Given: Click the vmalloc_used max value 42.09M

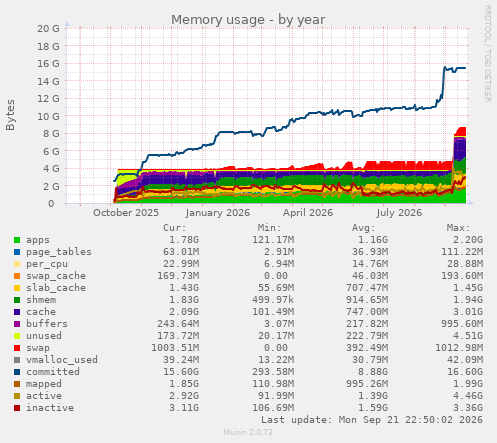Looking at the screenshot, I should pos(465,360).
